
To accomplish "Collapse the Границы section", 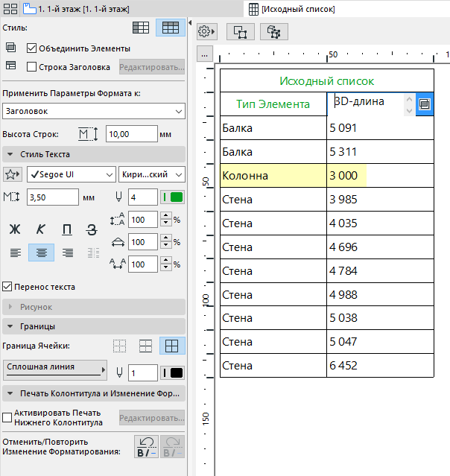I will point(9,326).
